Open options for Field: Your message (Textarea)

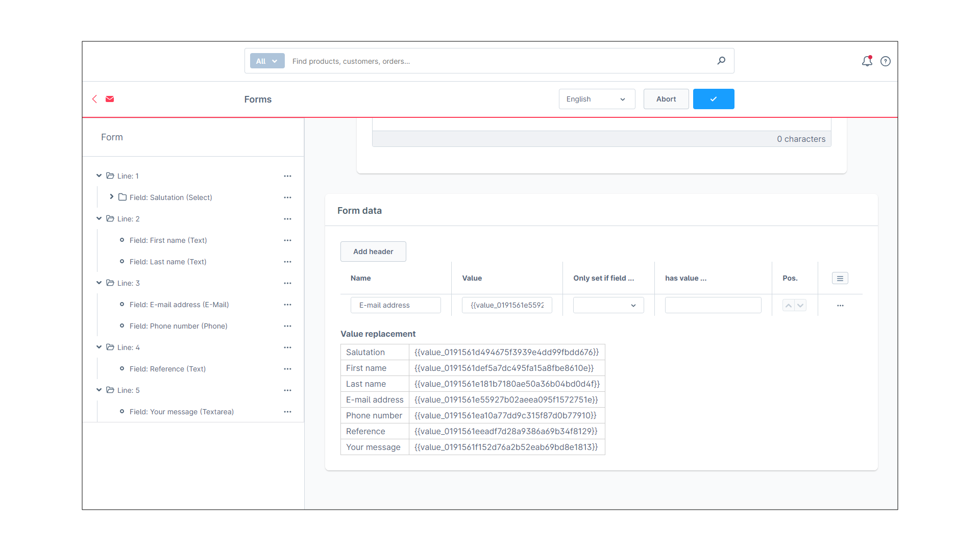pyautogui.click(x=287, y=412)
